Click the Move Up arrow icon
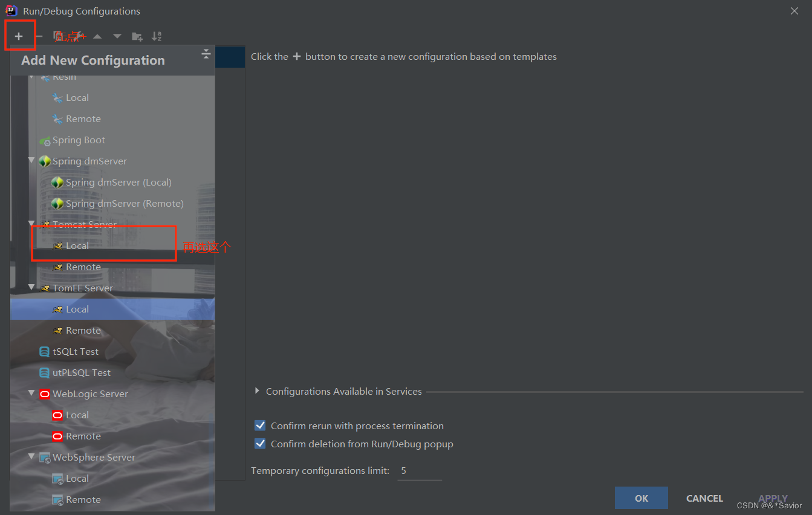The width and height of the screenshot is (812, 515). click(x=97, y=36)
